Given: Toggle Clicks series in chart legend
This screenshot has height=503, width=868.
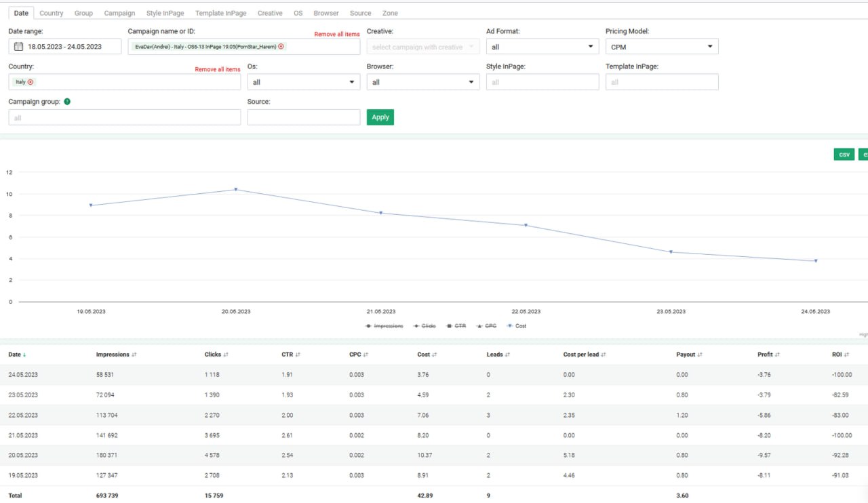Looking at the screenshot, I should click(425, 326).
